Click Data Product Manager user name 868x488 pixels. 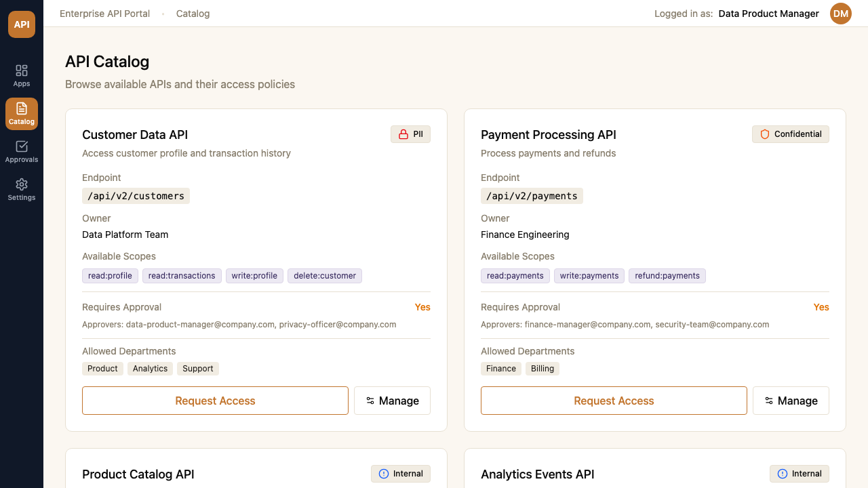pos(769,14)
